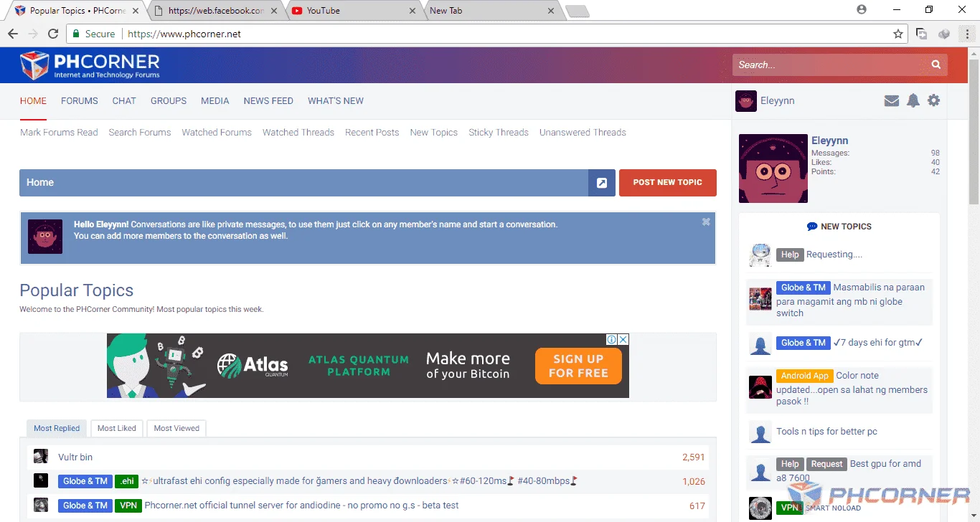This screenshot has height=522, width=980.
Task: Open Watched Threads link
Action: tap(298, 133)
